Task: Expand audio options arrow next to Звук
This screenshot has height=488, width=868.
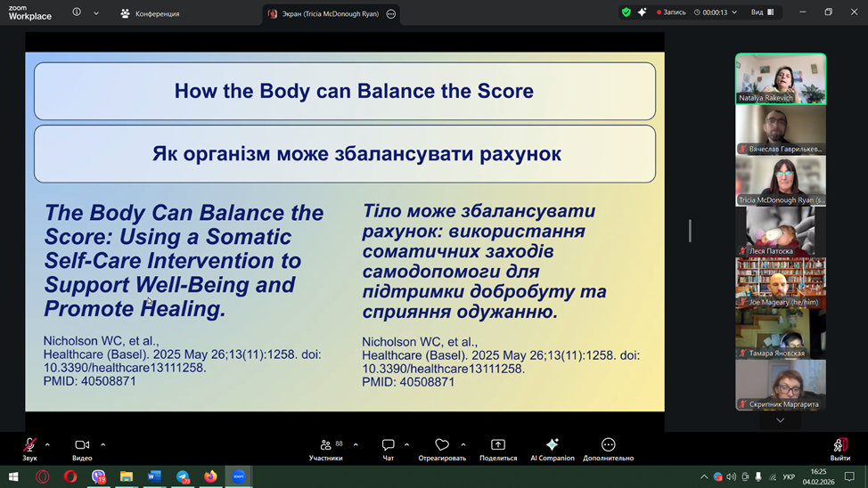Action: 47,444
